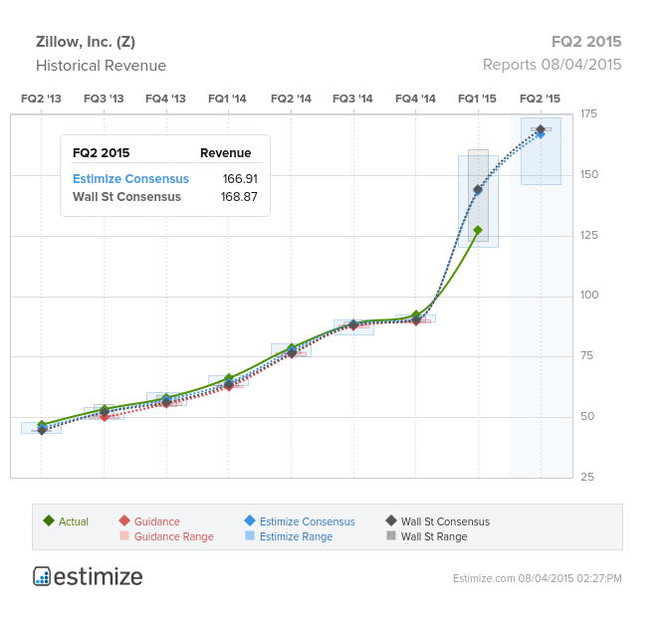Viewport: 672px width, 617px height.
Task: Click the Guidance Range pink swatch
Action: [124, 535]
